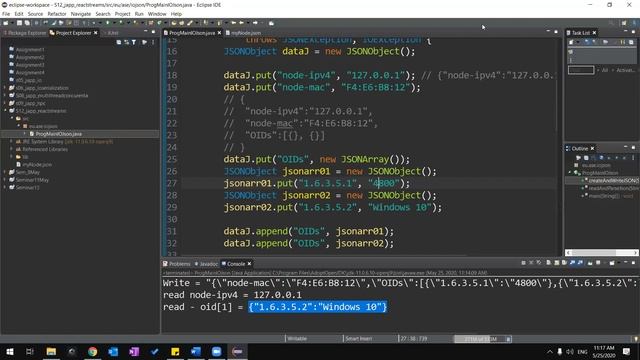Toggle Scroll Lock in Console toolbar
640x360 pixels.
click(557, 263)
